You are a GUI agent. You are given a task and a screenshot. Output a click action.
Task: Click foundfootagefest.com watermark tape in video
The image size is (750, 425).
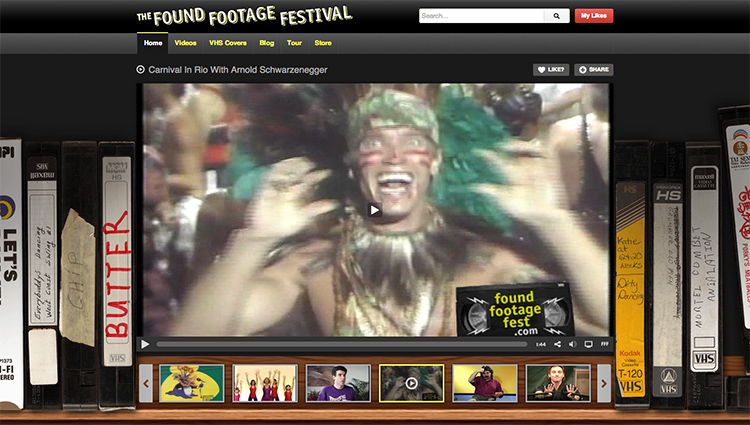tap(515, 310)
